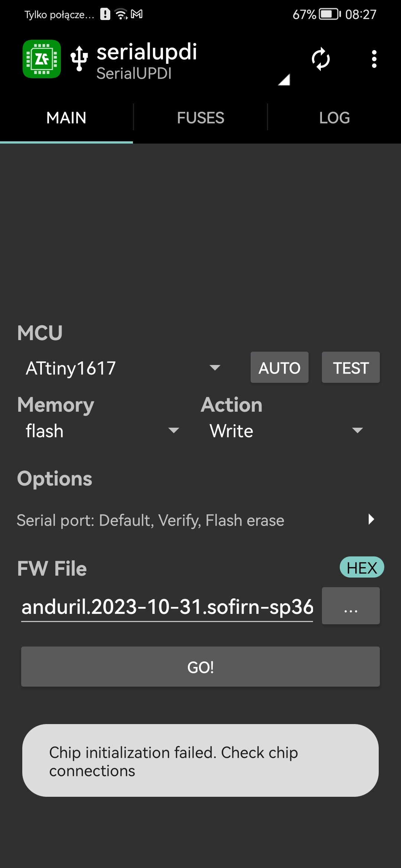The width and height of the screenshot is (401, 868).
Task: Switch to the FUSES tab
Action: [200, 118]
